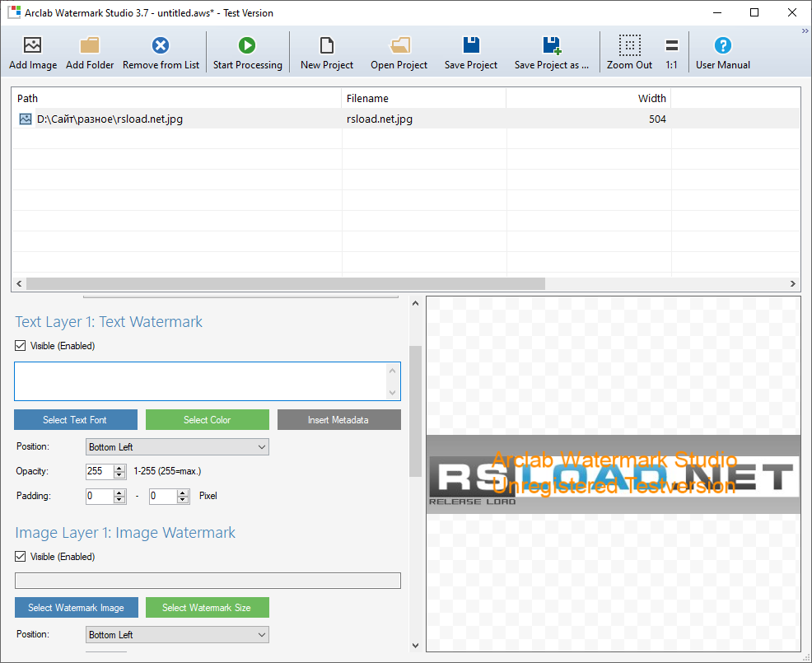The image size is (812, 663).
Task: Decrease the Opacity value with down arrow
Action: [x=119, y=475]
